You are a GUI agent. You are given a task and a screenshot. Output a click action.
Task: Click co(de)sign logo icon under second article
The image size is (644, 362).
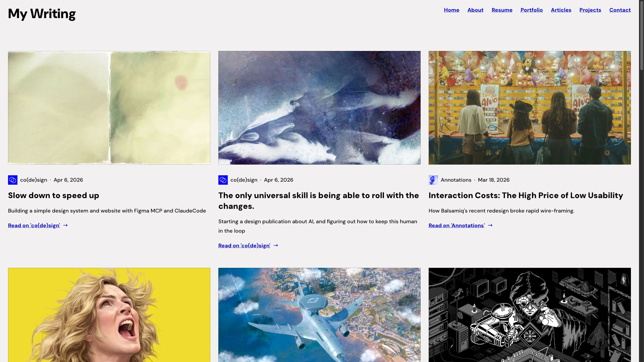tap(223, 180)
